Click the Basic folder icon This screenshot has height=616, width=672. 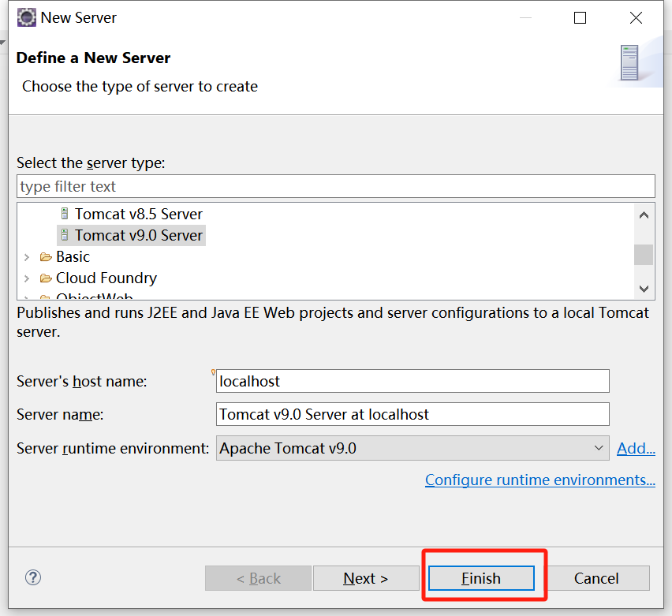point(46,257)
